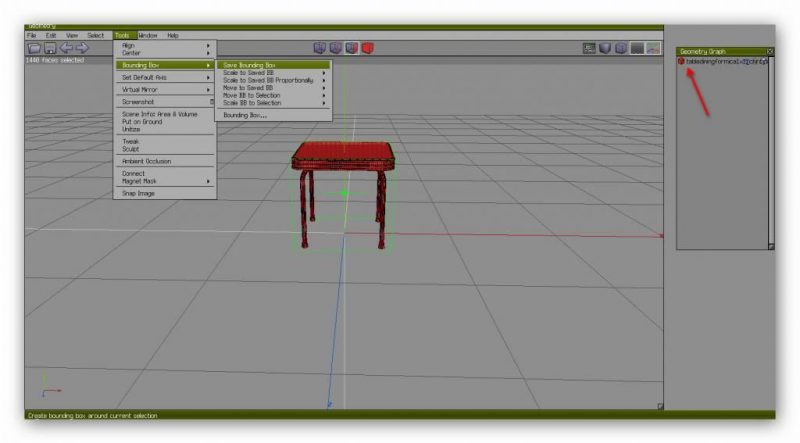Expand the Virtual Mirror submenu
Viewport: 800px width, 443px height.
164,89
